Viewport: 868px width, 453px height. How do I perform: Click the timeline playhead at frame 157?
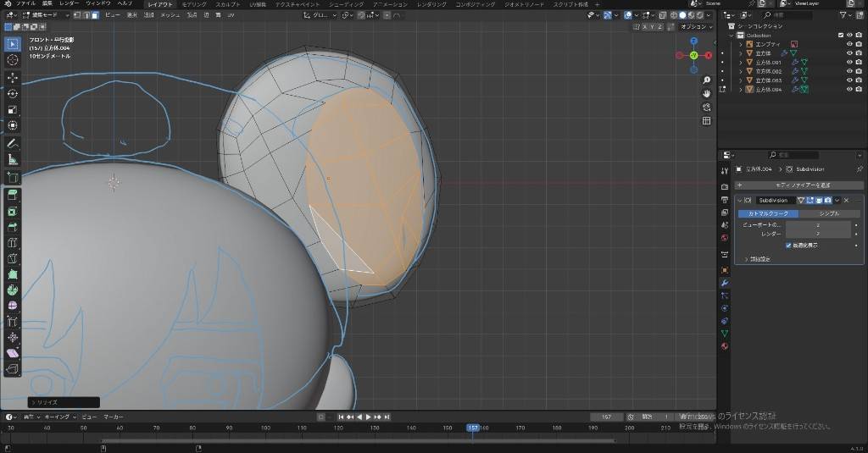pyautogui.click(x=473, y=428)
